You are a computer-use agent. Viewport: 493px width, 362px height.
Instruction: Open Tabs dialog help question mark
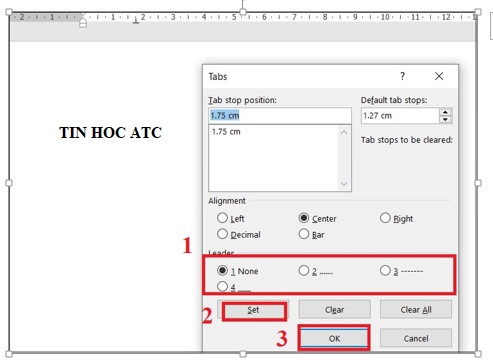402,76
